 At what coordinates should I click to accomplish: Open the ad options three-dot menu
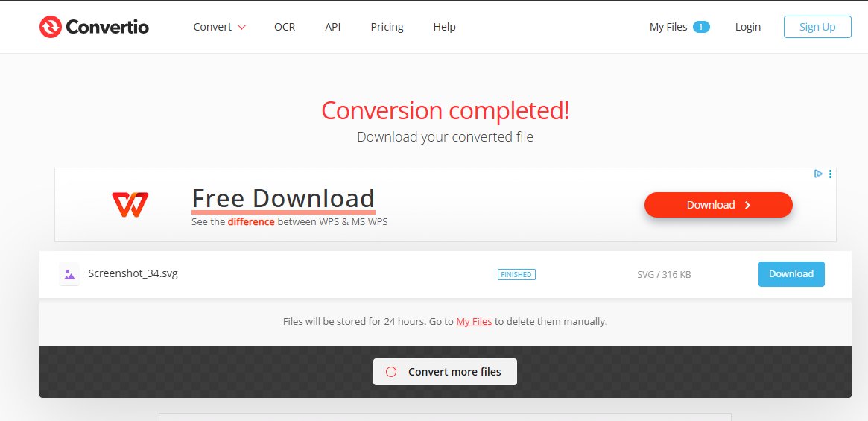pos(830,174)
